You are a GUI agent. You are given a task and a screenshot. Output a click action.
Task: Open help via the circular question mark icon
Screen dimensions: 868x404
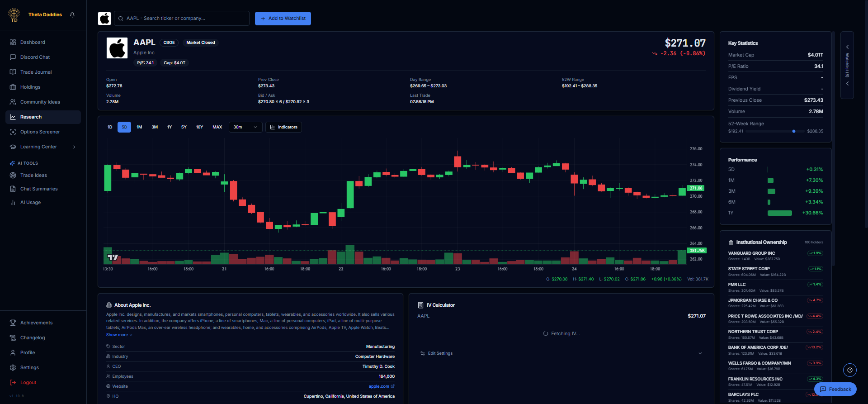coord(850,370)
